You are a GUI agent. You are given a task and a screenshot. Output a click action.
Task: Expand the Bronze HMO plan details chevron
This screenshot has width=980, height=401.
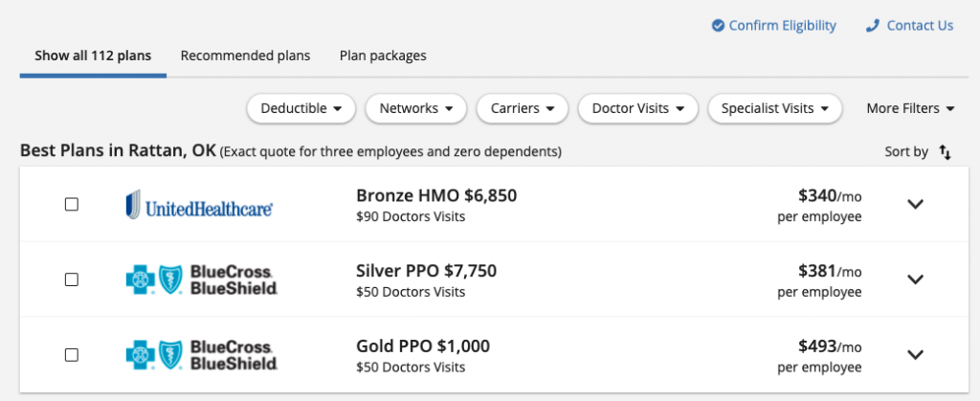pos(915,204)
